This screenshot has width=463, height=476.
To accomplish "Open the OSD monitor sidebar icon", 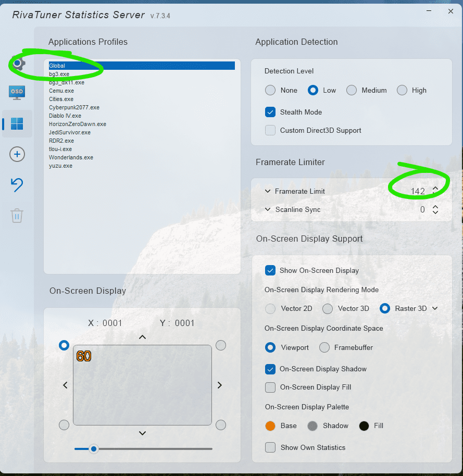I will coord(17,92).
